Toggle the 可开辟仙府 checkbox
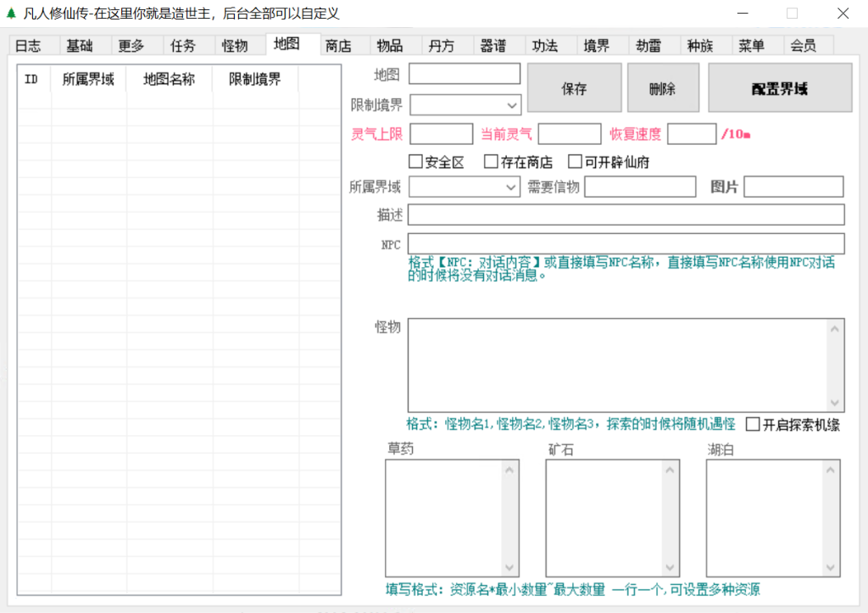 coord(576,162)
